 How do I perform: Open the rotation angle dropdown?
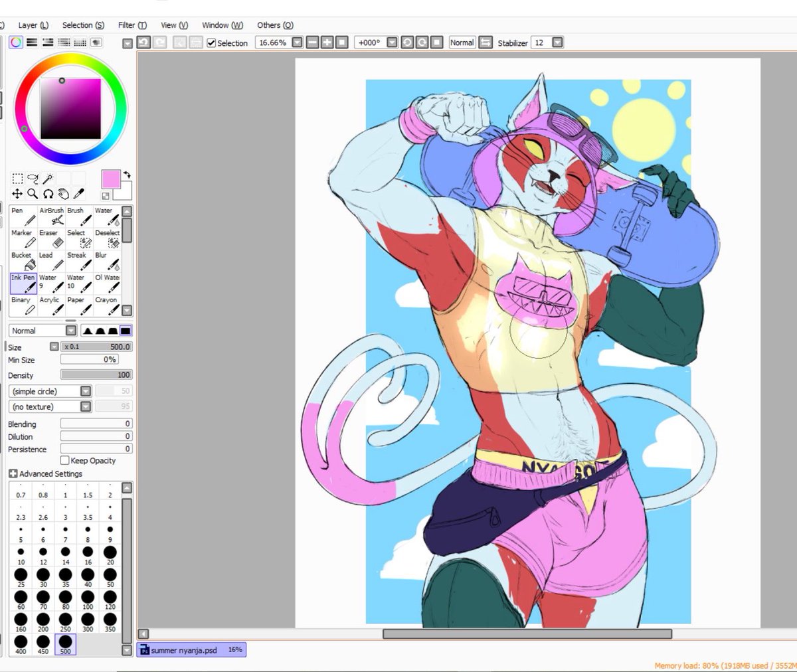point(392,42)
